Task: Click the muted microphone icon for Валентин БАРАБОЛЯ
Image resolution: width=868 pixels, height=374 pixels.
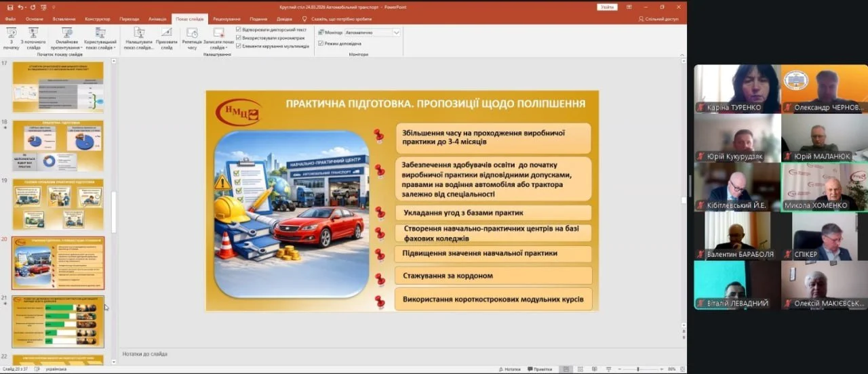Action: 701,254
